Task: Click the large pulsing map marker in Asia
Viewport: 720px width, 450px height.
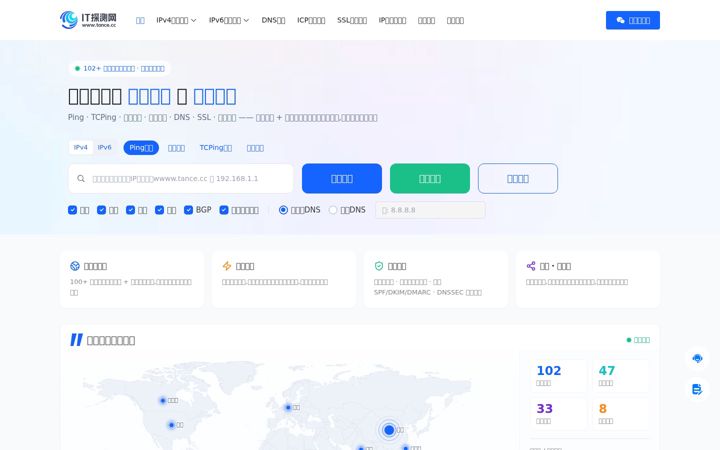Action: pos(389,430)
